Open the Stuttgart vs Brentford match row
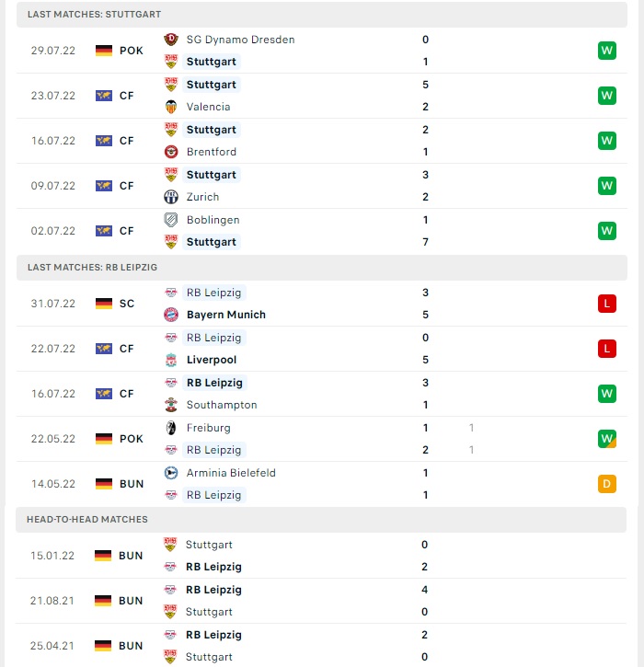The width and height of the screenshot is (644, 667). 322,141
